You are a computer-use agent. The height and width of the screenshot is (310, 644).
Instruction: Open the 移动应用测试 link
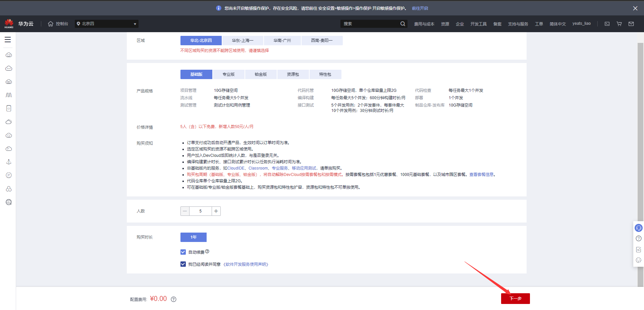point(304,168)
